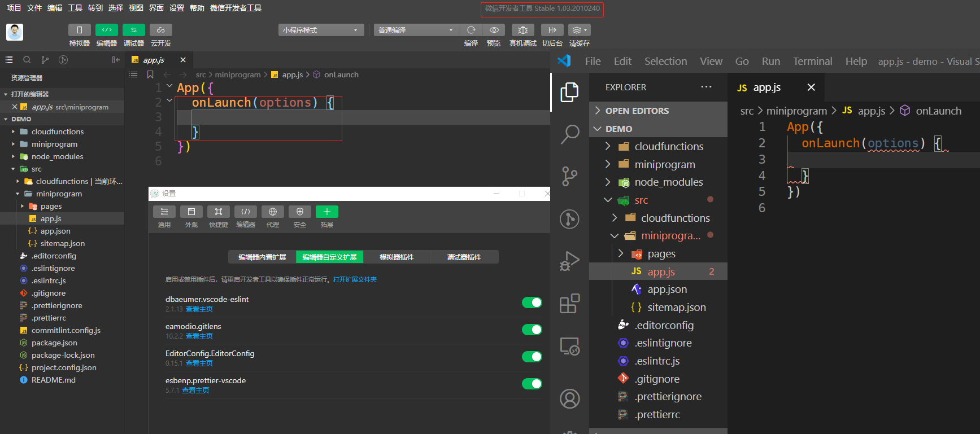Toggle the eamodio.gitlens extension switch
The image size is (980, 434).
[x=532, y=330]
